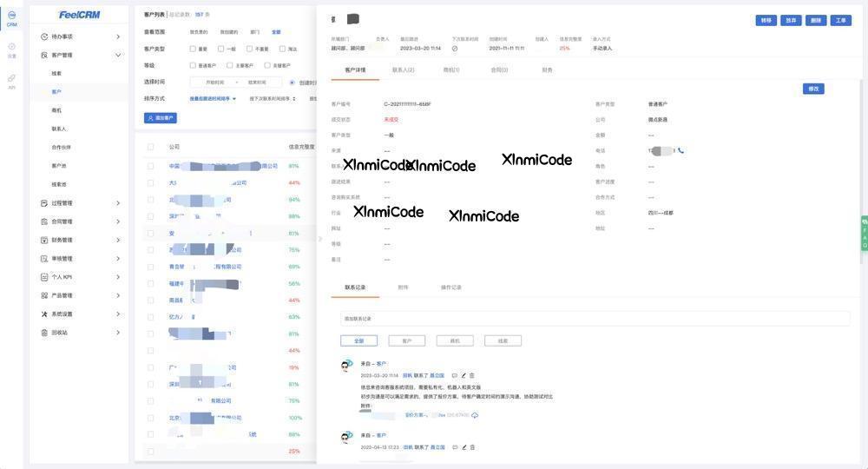868x469 pixels.
Task: Click trash icon on the 2023-03-20 record
Action: [472, 375]
